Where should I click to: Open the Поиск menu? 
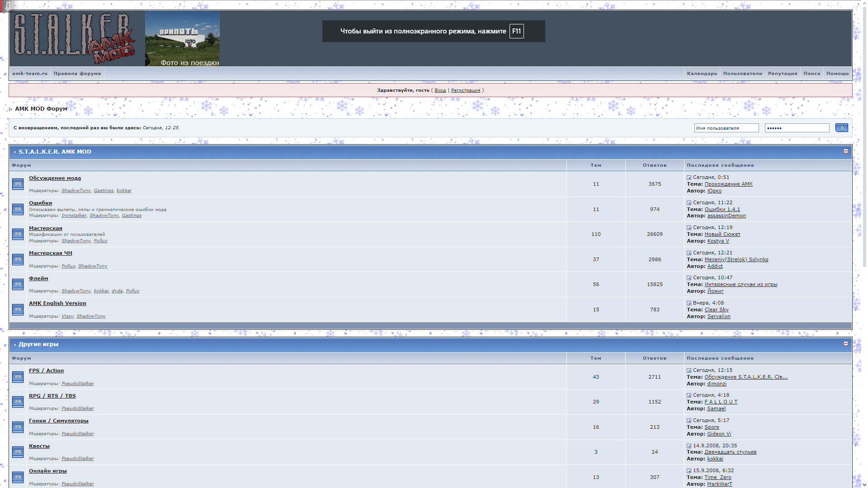pyautogui.click(x=811, y=74)
